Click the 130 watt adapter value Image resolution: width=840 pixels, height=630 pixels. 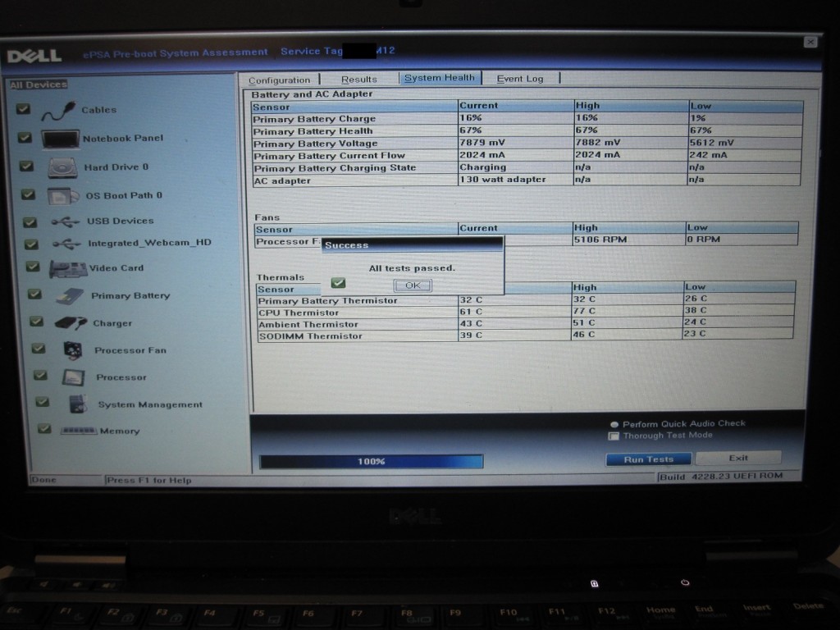[x=503, y=180]
